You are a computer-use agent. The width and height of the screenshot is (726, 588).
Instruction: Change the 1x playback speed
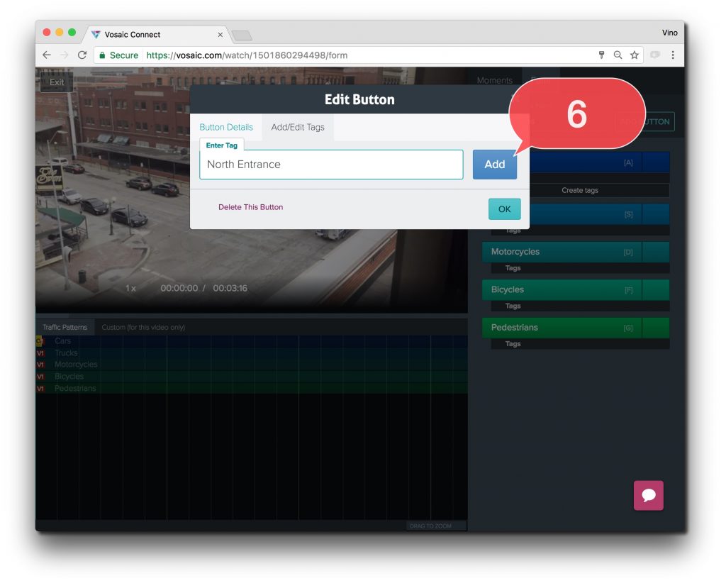click(x=130, y=288)
